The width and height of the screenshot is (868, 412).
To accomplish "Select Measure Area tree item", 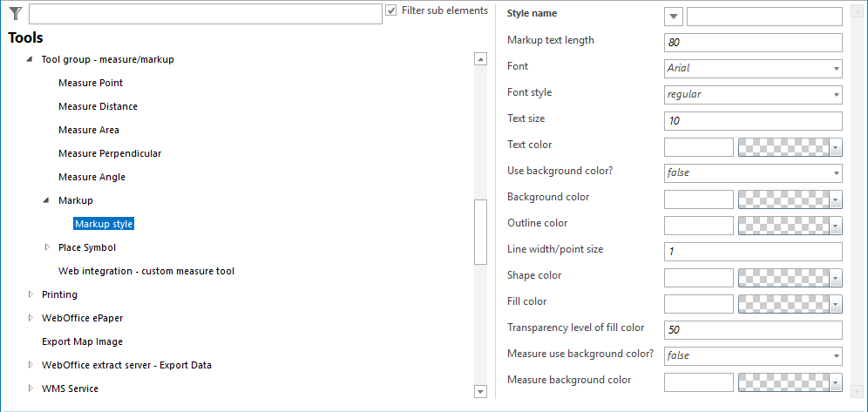I will [89, 130].
